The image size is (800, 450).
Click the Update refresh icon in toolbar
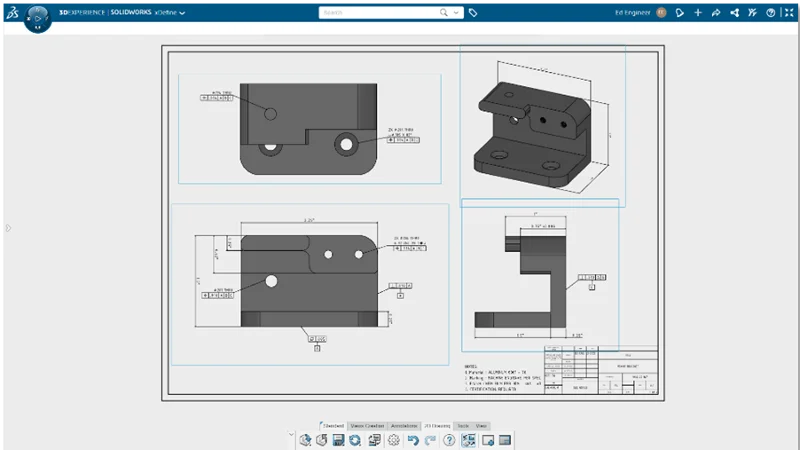355,440
